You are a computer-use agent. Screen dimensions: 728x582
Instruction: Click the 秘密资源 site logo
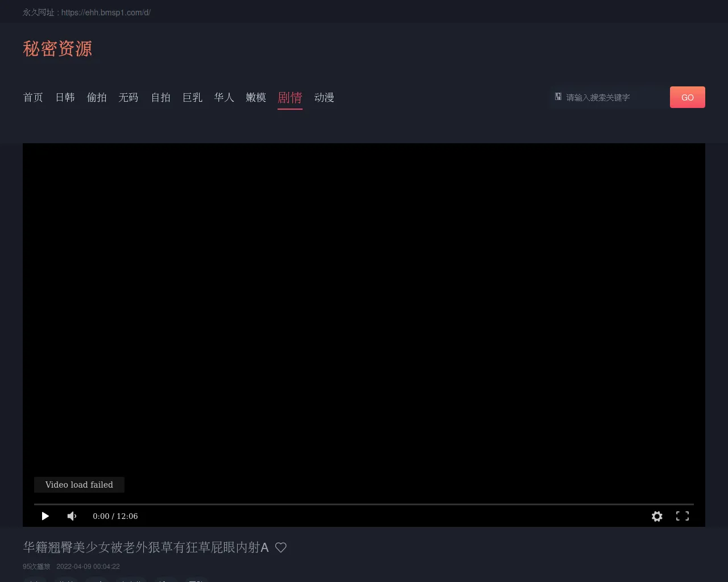(57, 49)
